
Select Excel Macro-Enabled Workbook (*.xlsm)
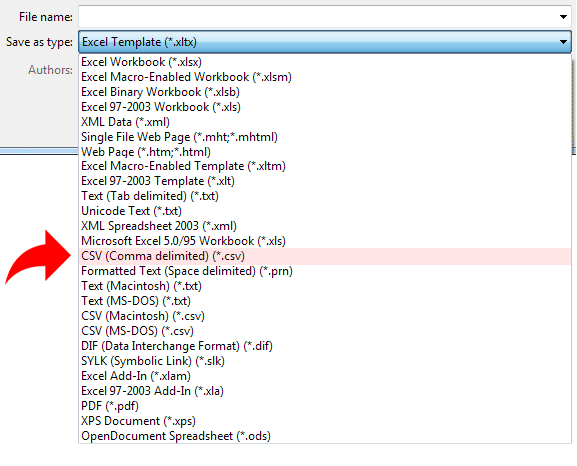[325, 77]
